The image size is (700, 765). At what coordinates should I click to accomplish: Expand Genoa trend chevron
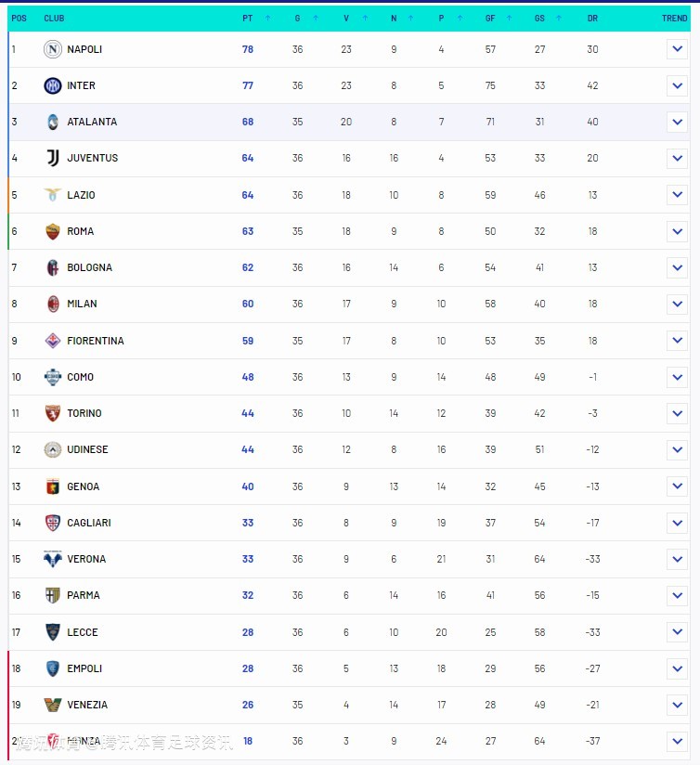677,486
